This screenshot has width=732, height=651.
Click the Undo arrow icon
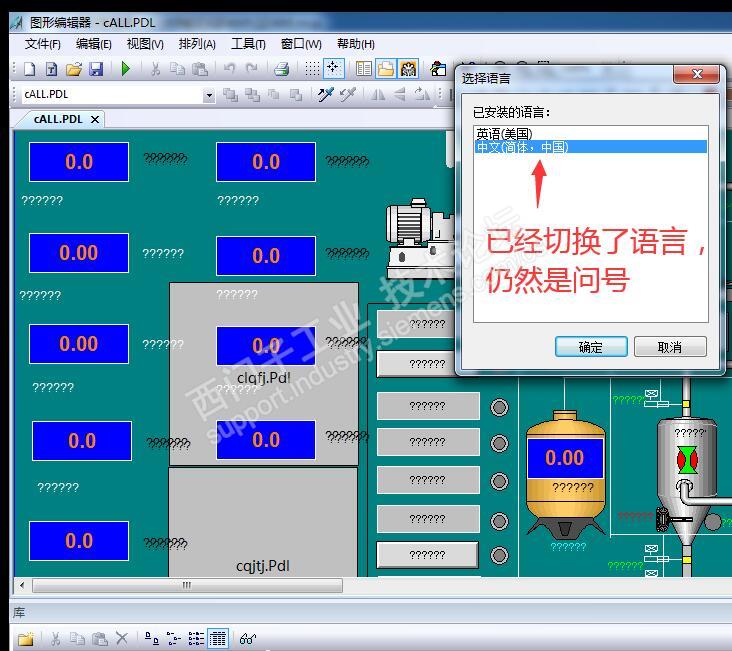click(229, 69)
